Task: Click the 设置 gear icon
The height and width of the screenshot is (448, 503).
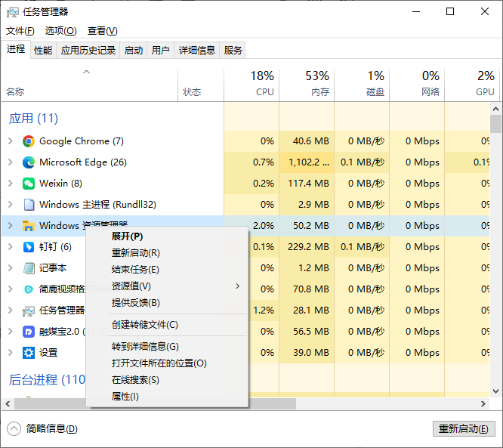Action: coord(29,353)
